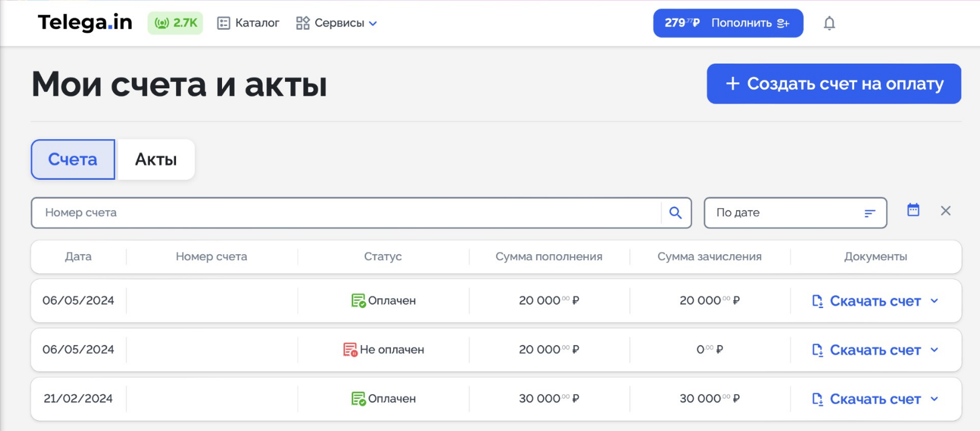Click document icon in Оплачен 06/05/2024 row
This screenshot has width=980, height=431.
(x=817, y=301)
